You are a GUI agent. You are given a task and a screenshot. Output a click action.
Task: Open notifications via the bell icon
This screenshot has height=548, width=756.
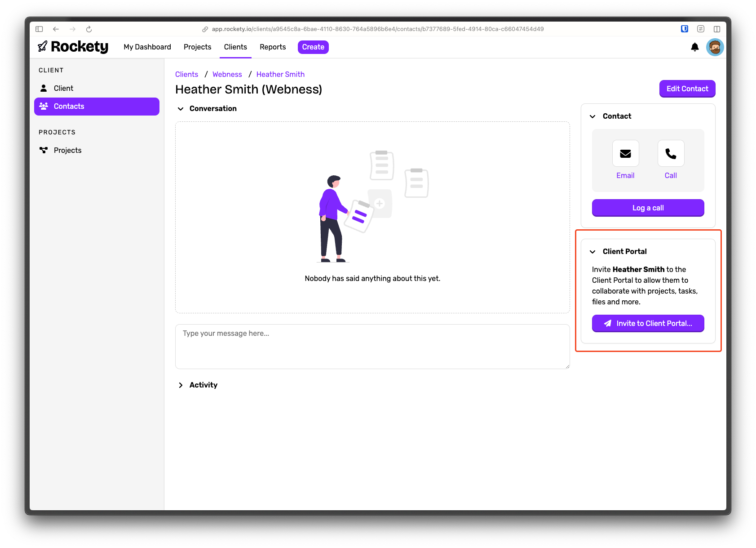pos(695,47)
